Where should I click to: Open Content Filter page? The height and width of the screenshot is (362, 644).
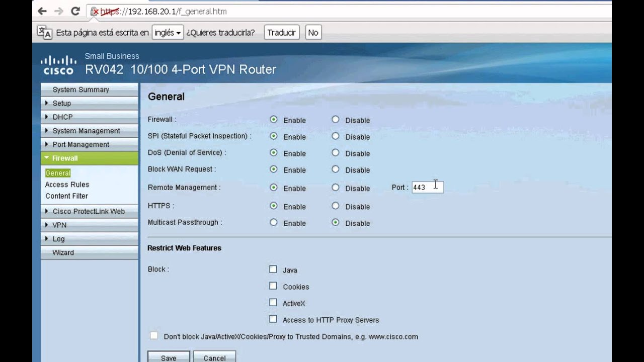pos(66,196)
